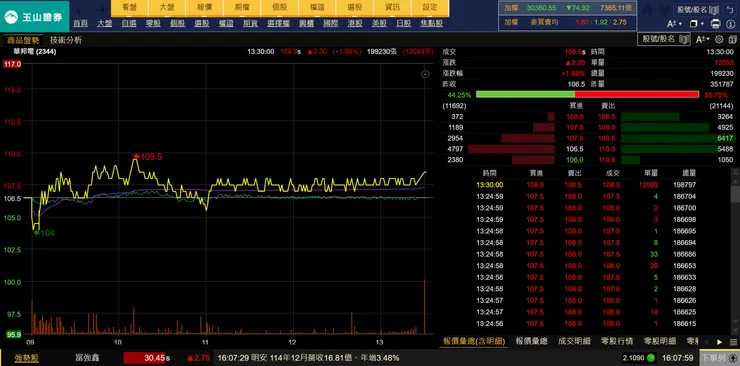Viewport: 740px width, 366px height.
Task: Click the info circle icon
Action: click(x=730, y=24)
